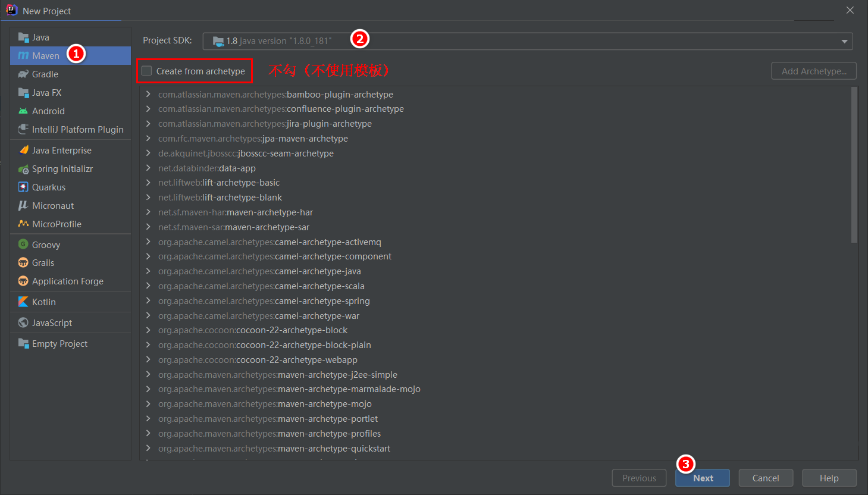Click the IntelliJ IDEA logo in title bar
The image size is (868, 495).
pyautogui.click(x=11, y=10)
